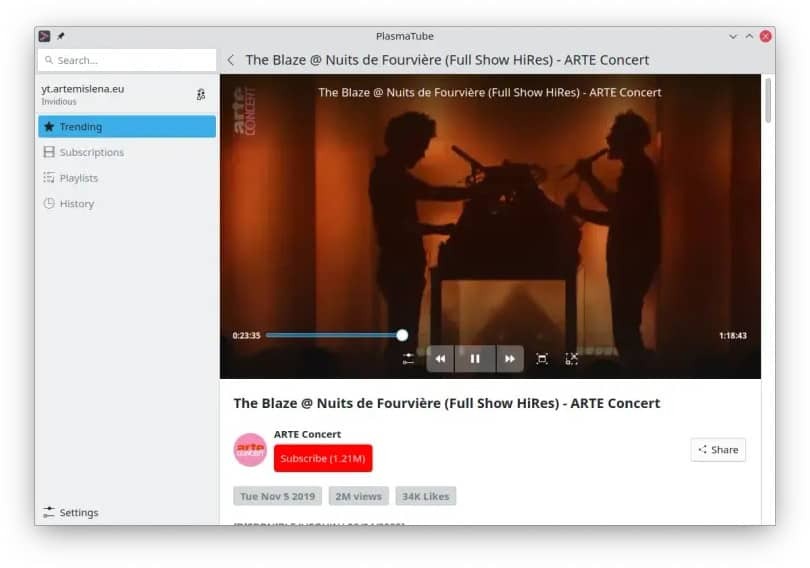Click the elapsed time 0:23:35 label
Viewport: 810px width, 568px height.
coord(246,336)
